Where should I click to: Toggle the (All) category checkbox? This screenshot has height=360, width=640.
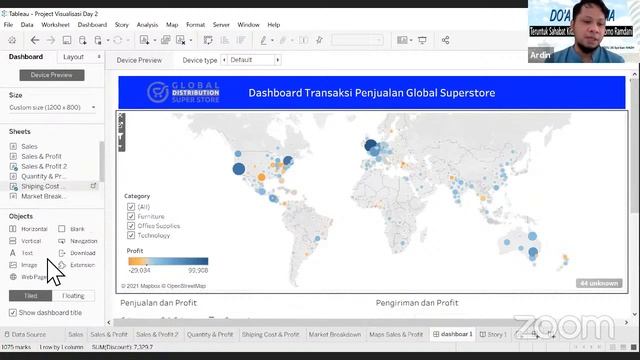pos(131,207)
